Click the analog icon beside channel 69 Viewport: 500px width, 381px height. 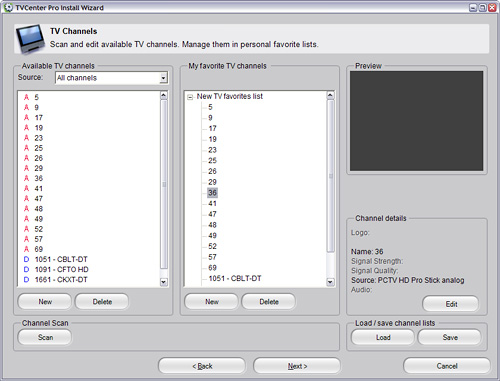pos(26,249)
